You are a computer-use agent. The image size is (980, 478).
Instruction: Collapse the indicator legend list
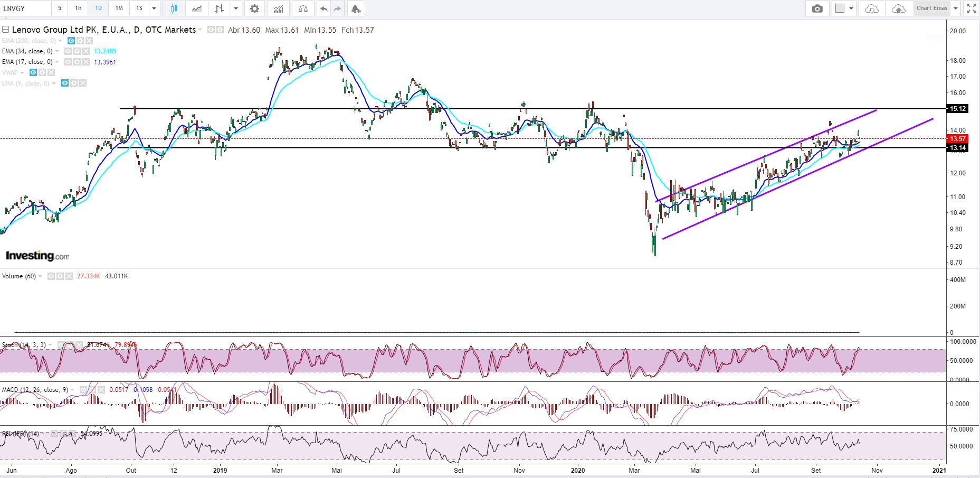[x=6, y=30]
